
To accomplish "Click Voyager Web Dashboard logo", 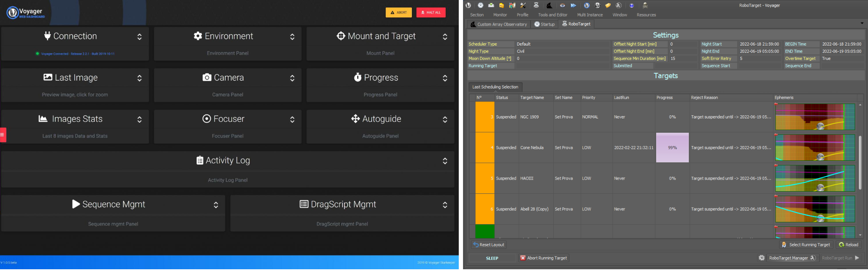I will (x=26, y=13).
